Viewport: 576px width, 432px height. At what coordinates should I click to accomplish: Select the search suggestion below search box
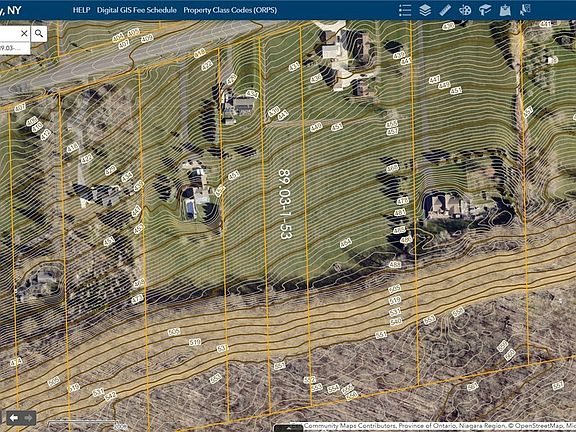15,48
